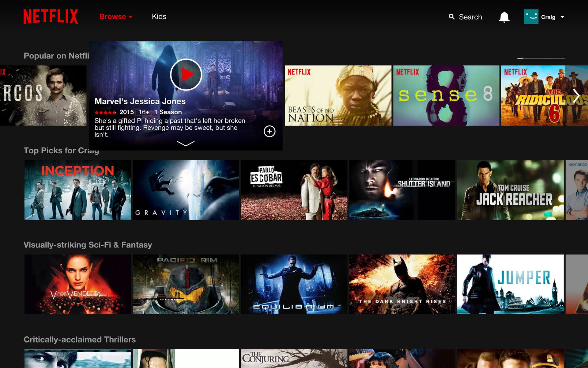Open The Conjuring thumbnail
This screenshot has height=368, width=588.
[294, 358]
